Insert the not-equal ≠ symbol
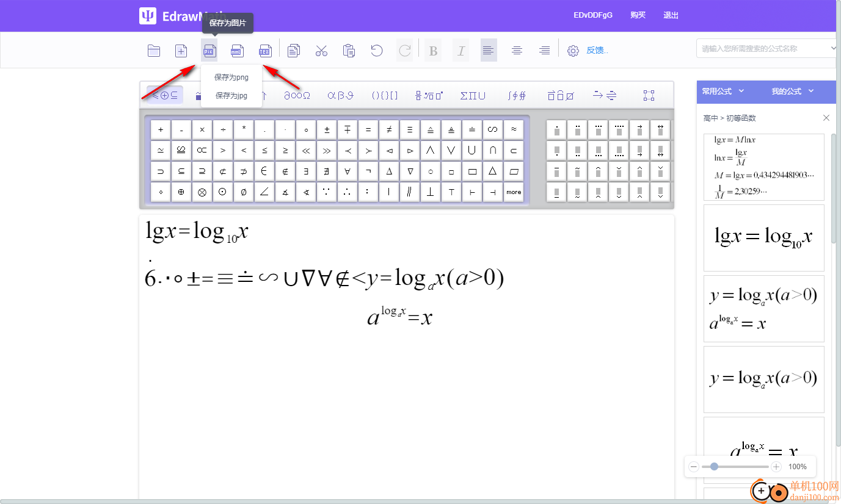Screen dimensions: 841x504 [389, 129]
